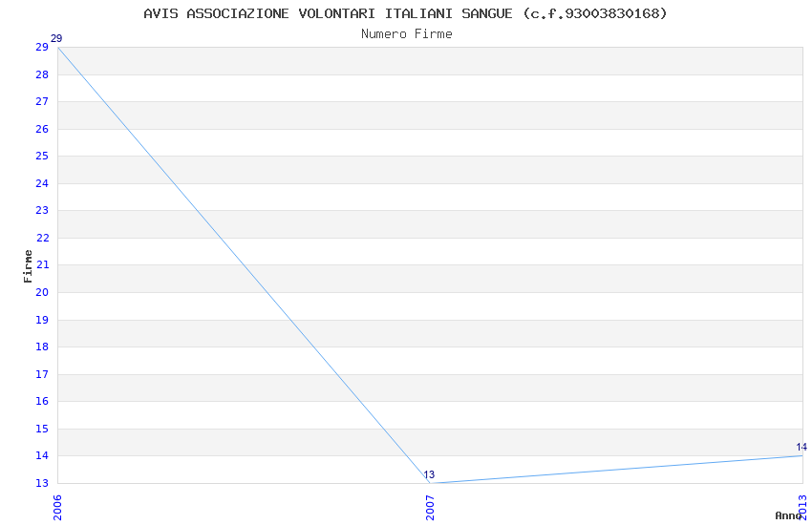
Task: Click the data label 14 at the 2013 point
Action: click(x=801, y=447)
